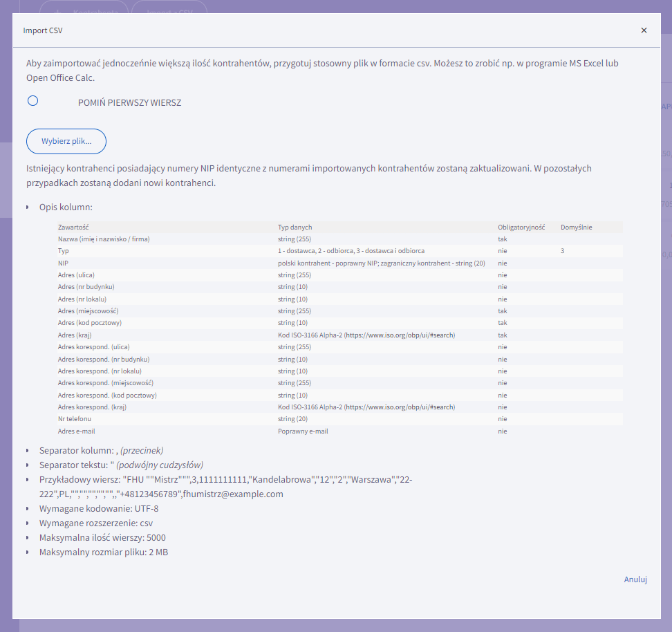Click the Wymagane rozszerzenie bullet arrow
Image resolution: width=672 pixels, height=632 pixels.
pos(28,523)
